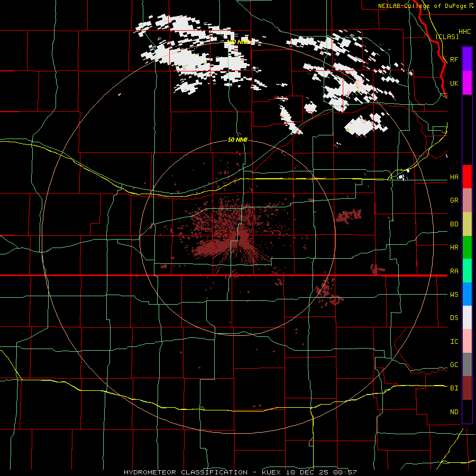Image resolution: width=476 pixels, height=476 pixels.
Task: Pick the RA light-green legend swatch
Action: click(x=467, y=271)
